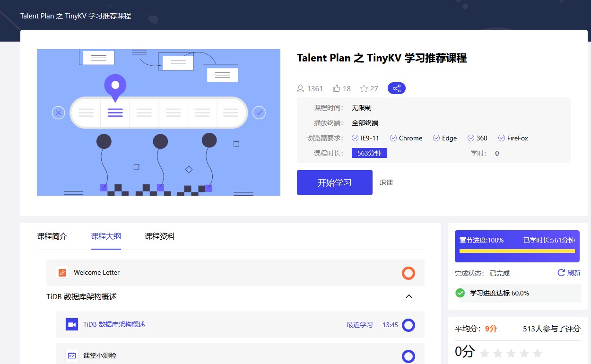Click the share icon button
This screenshot has height=364, width=591.
[397, 88]
